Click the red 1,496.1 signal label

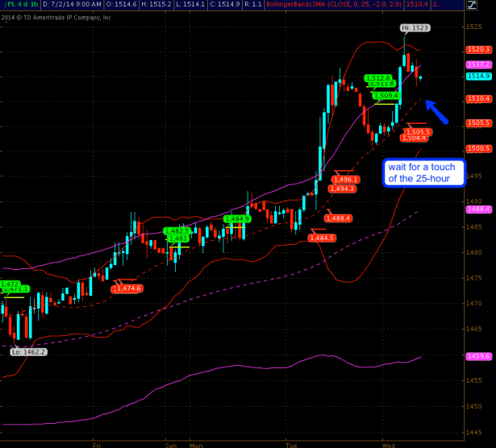coord(345,180)
